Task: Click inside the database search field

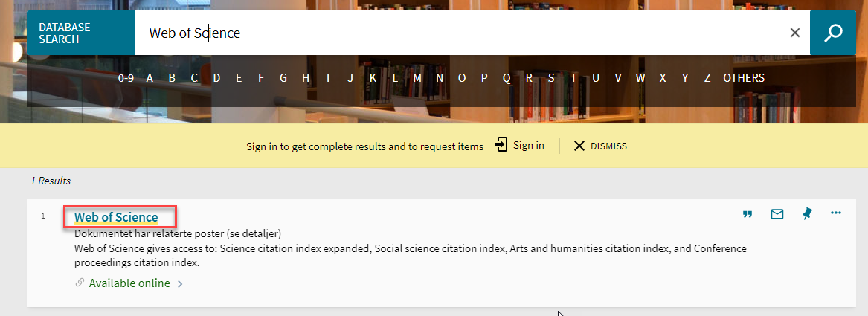Action: pos(446,33)
